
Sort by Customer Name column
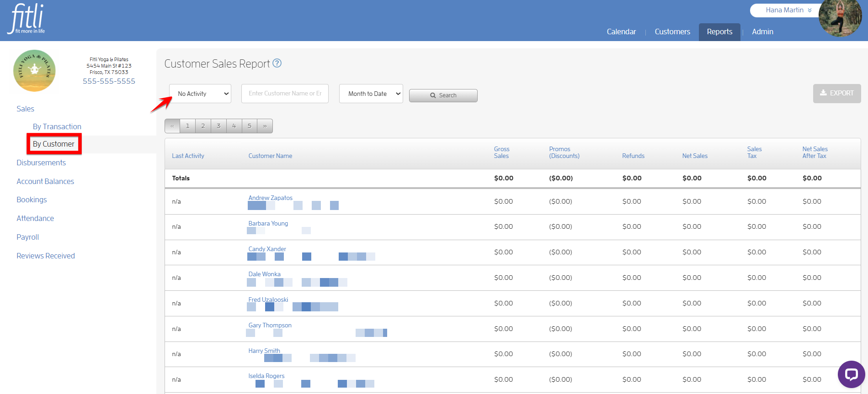click(270, 156)
